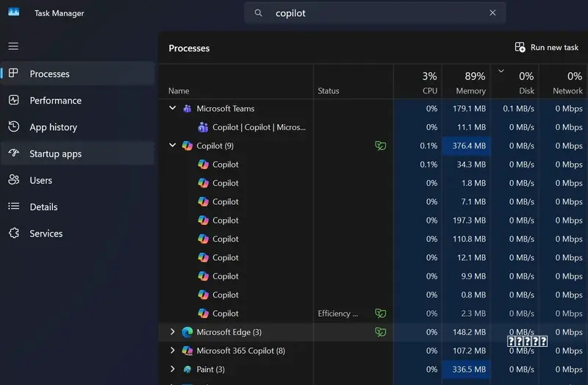Expand the Paint (3) process group
The width and height of the screenshot is (588, 385).
tap(173, 369)
